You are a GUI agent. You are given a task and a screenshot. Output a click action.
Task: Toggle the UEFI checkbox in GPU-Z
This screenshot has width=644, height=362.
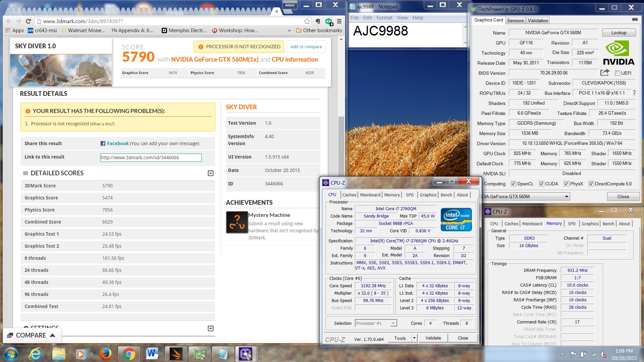(x=617, y=73)
